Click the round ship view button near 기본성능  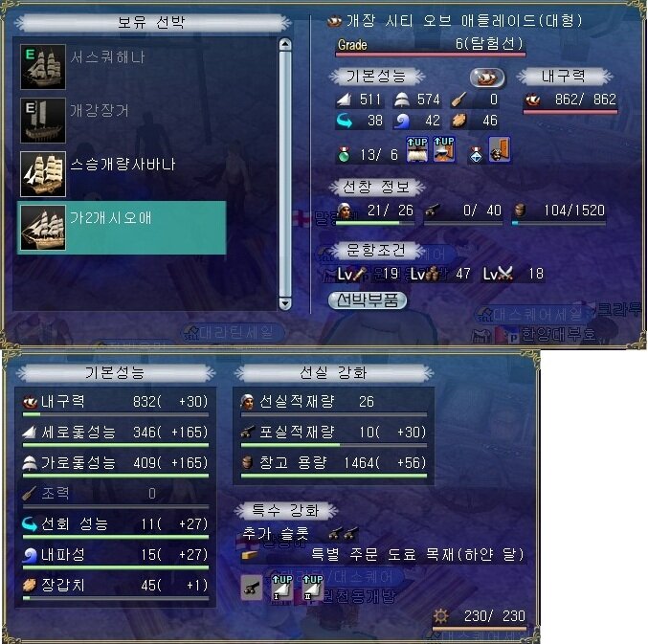coord(487,78)
